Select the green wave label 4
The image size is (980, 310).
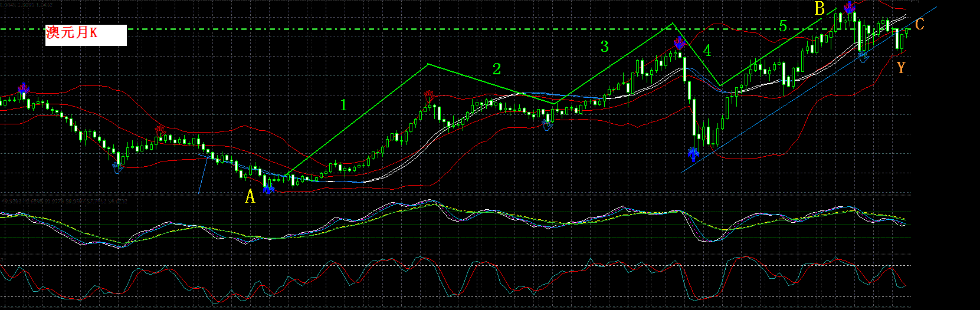point(707,51)
